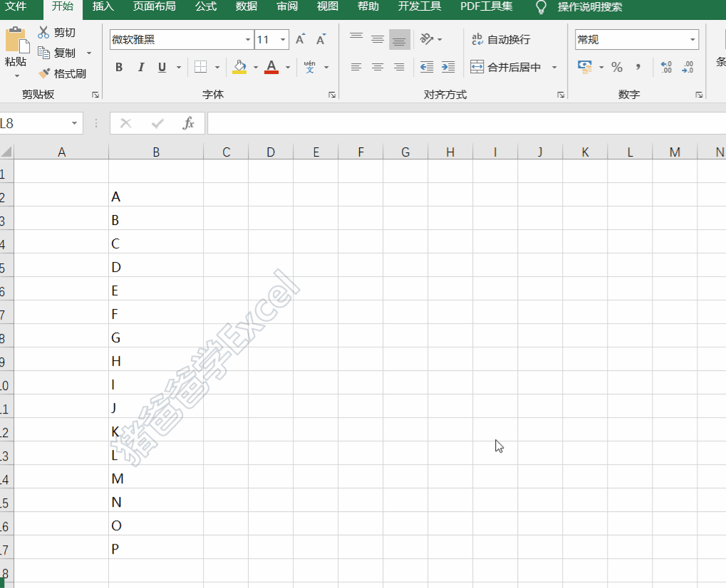This screenshot has width=726, height=588.
Task: Align text to bottom of cell
Action: tap(400, 40)
